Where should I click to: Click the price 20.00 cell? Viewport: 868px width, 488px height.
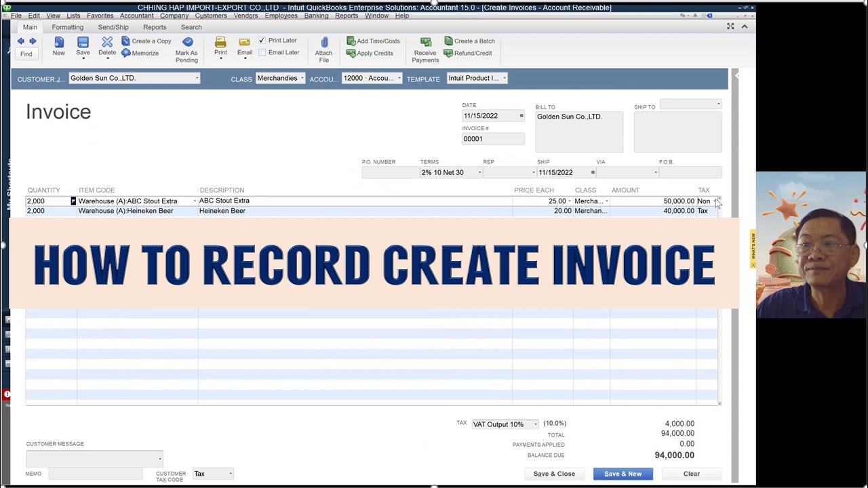542,211
